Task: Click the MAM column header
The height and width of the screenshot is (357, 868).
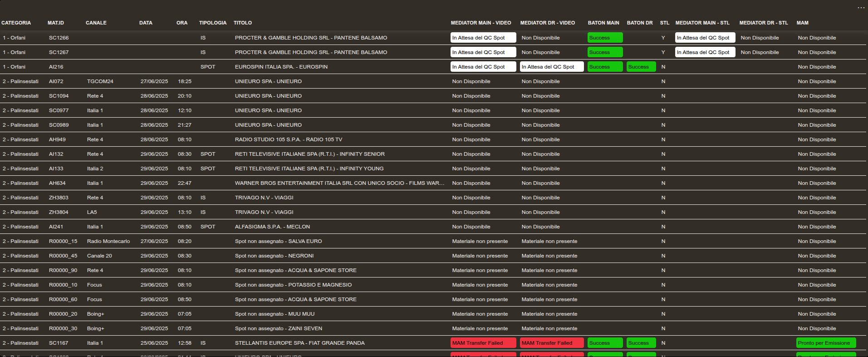Action: point(803,23)
